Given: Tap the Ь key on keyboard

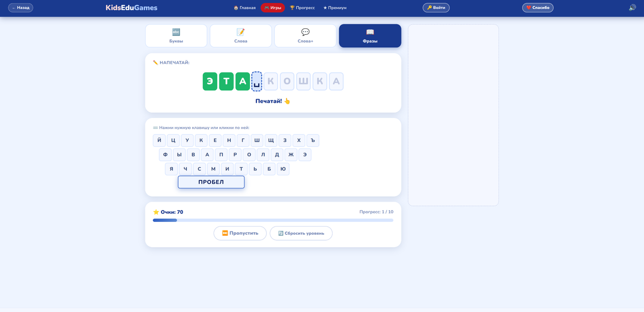Looking at the screenshot, I should [255, 169].
